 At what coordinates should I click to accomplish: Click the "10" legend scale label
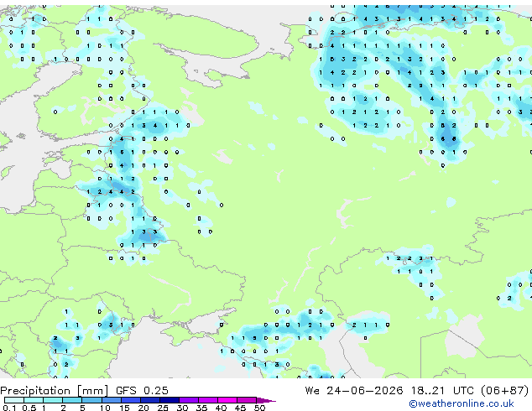coord(105,408)
